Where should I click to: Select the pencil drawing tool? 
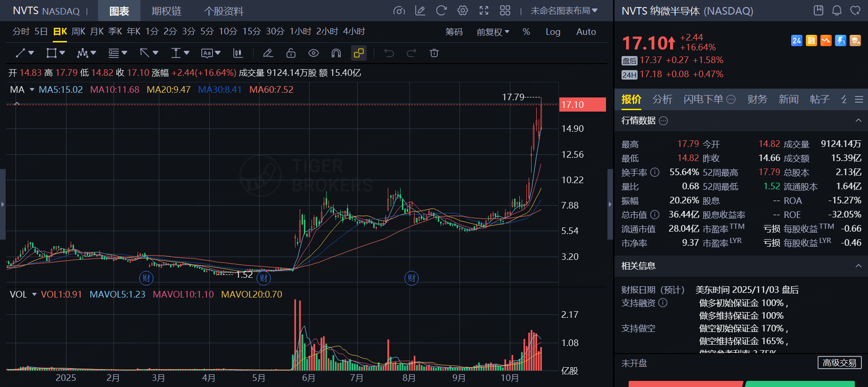tap(268, 53)
